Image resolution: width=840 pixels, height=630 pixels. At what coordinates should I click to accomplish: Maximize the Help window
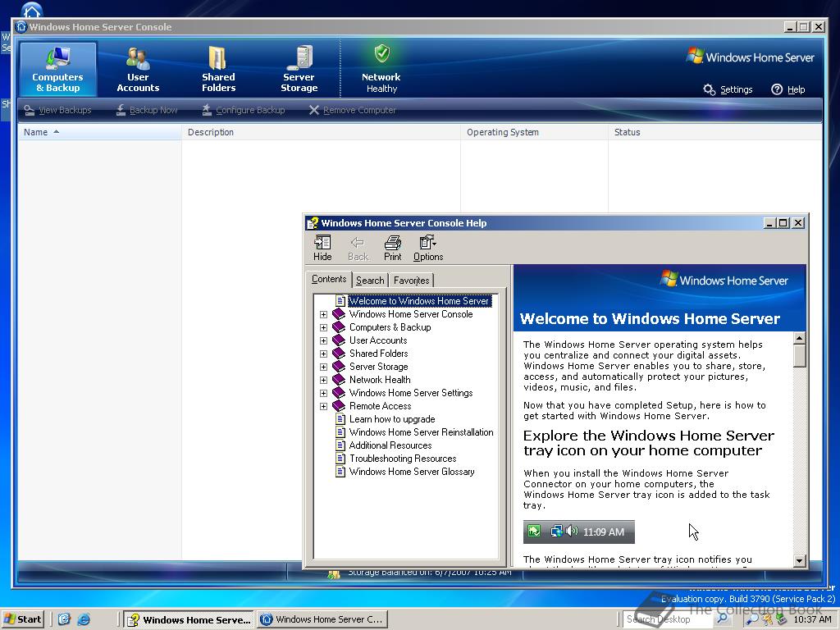point(783,223)
